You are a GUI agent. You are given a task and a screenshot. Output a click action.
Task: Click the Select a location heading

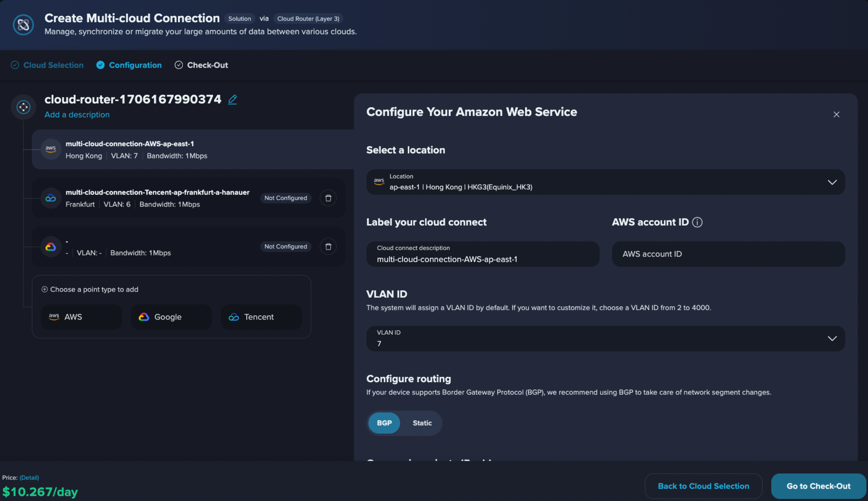click(x=406, y=150)
